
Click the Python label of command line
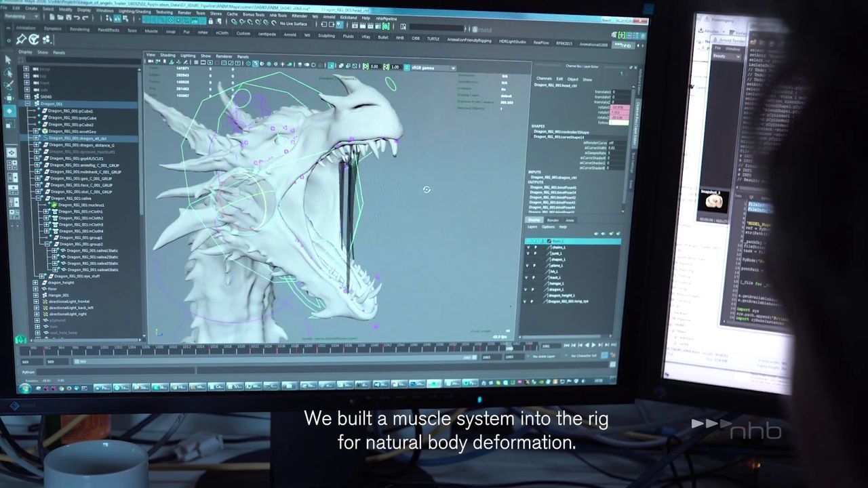(x=28, y=372)
